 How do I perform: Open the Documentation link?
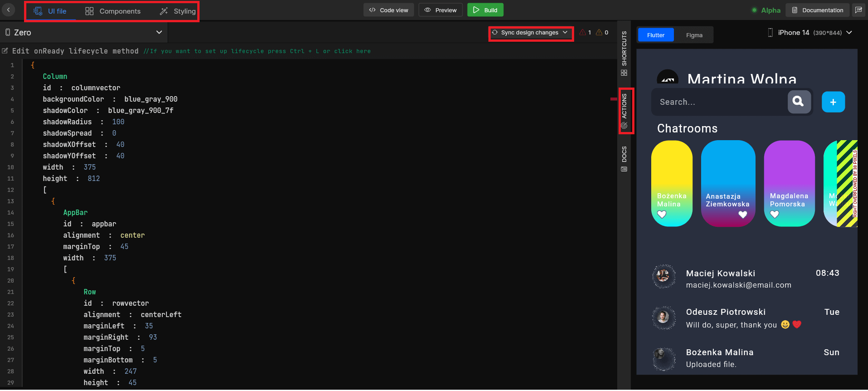coord(817,10)
